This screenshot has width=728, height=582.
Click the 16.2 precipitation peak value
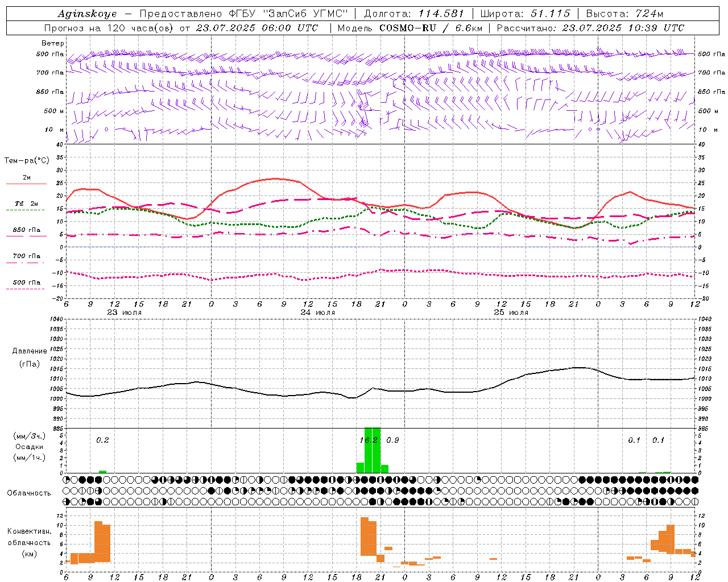pyautogui.click(x=369, y=440)
